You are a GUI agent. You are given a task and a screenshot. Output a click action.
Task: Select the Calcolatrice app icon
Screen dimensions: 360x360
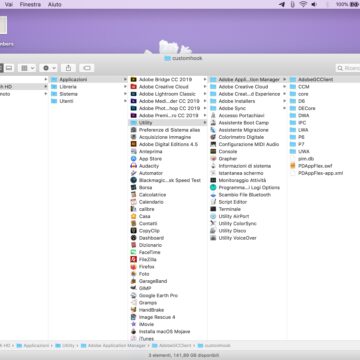pos(133,195)
